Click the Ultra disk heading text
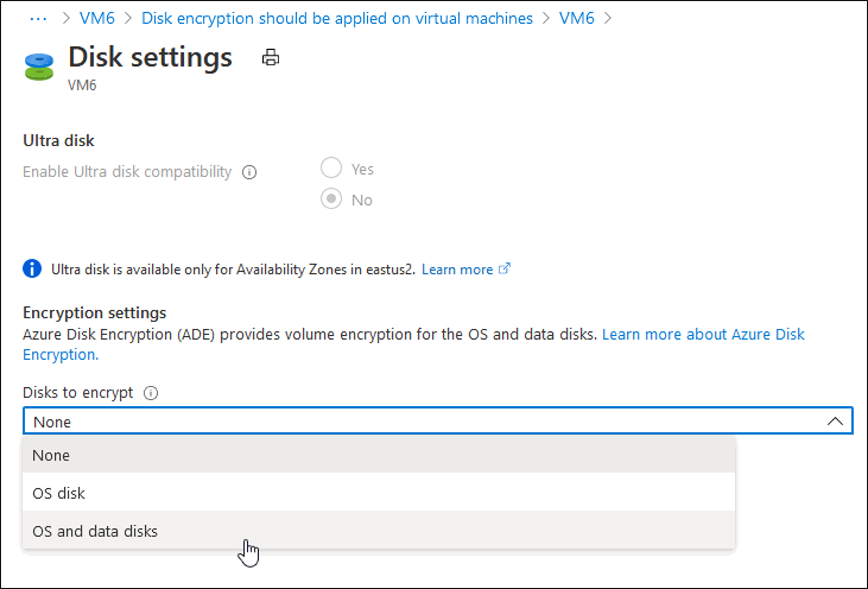This screenshot has width=868, height=589. pos(58,141)
